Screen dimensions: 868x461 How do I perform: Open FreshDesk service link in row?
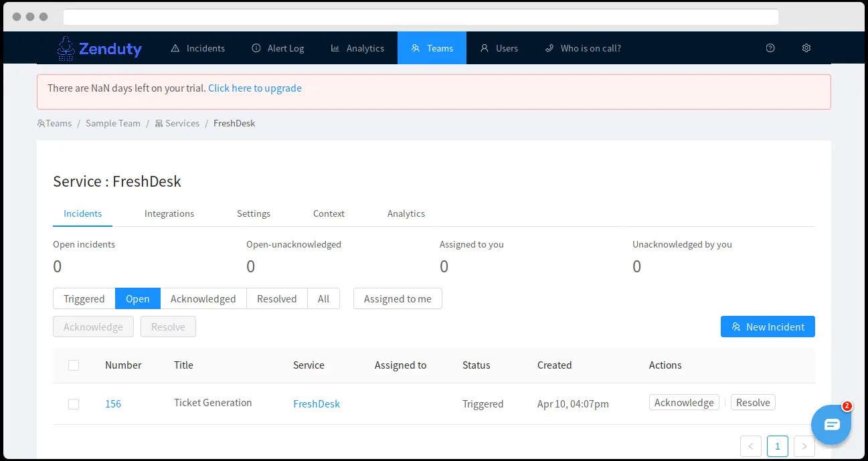coord(317,404)
